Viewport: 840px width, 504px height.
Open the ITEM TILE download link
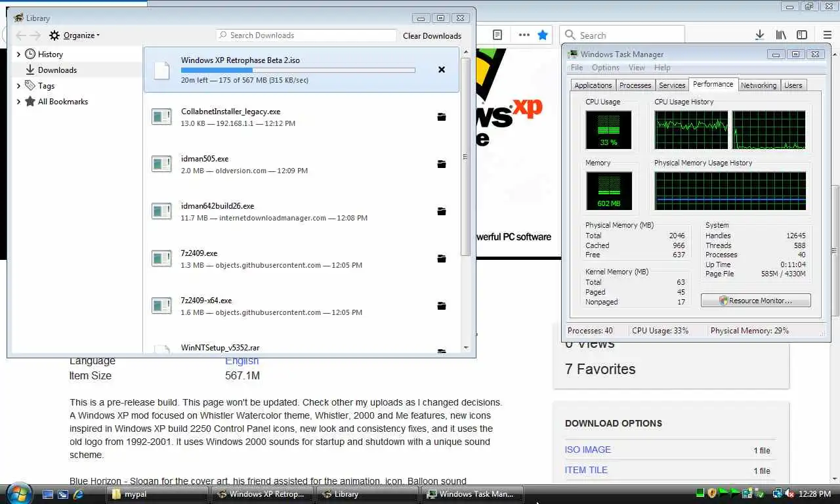click(x=586, y=470)
